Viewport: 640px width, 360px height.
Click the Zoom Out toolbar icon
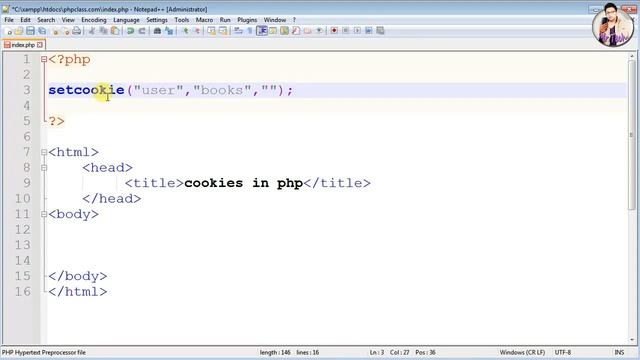coord(196,31)
